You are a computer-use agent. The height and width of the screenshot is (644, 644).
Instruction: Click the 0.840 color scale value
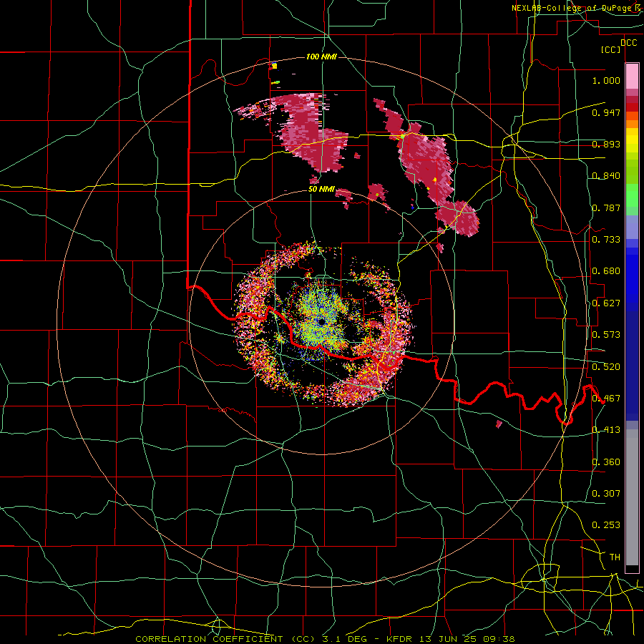606,176
